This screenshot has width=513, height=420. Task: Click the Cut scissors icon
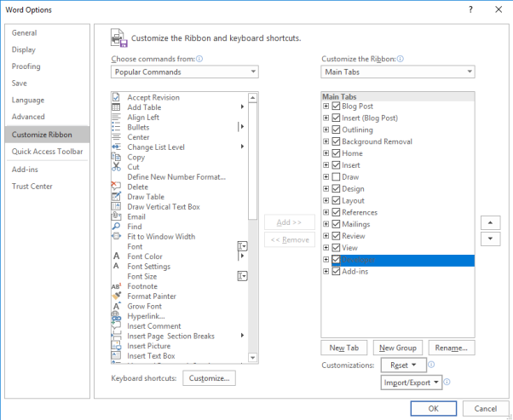pyautogui.click(x=116, y=167)
